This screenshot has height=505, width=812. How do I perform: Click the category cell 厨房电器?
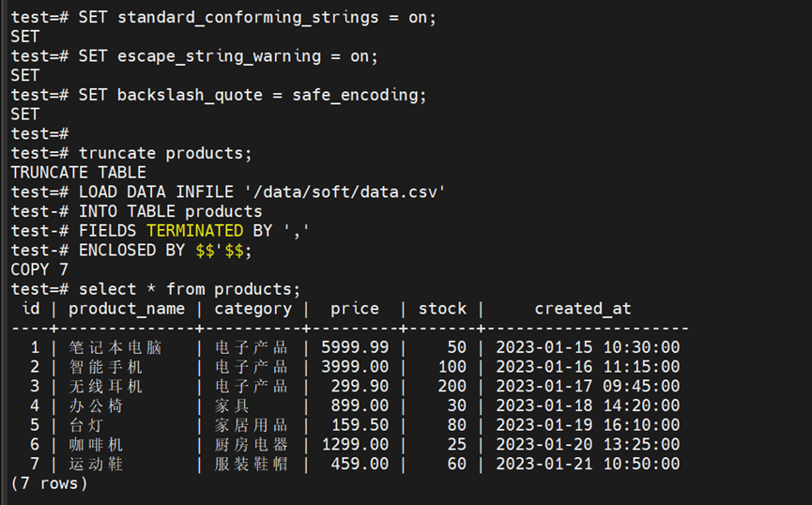coord(251,444)
